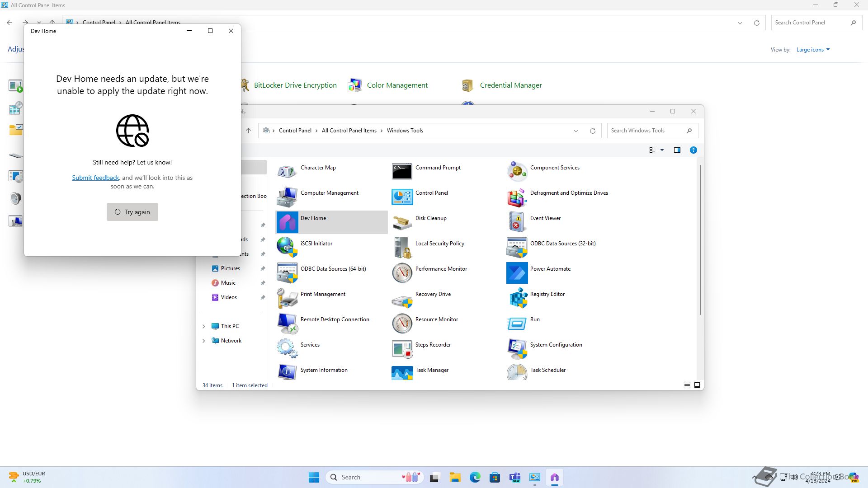The image size is (868, 488).
Task: Switch to large thumbnails view in status bar
Action: coord(697,385)
